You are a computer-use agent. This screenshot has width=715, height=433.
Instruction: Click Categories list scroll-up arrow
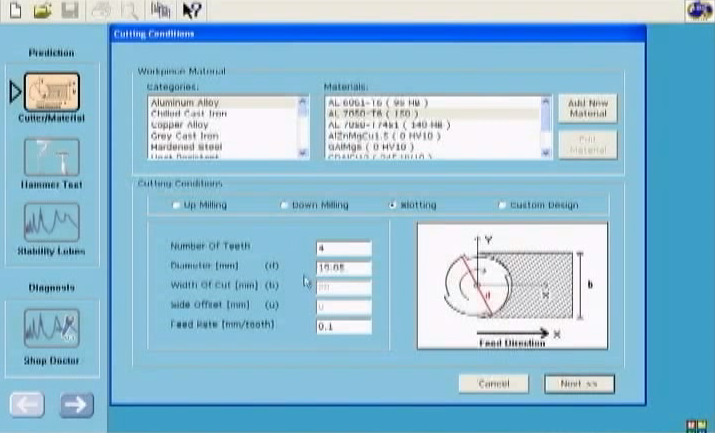point(302,102)
